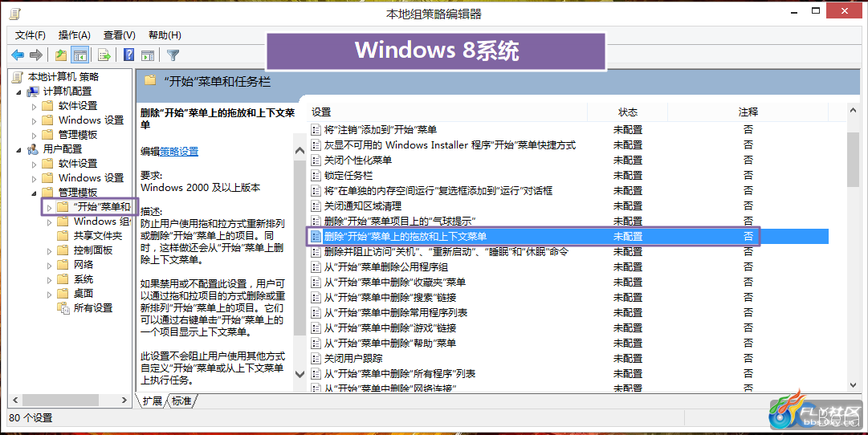Click the 本地计算机 策略 root node icon
868x435 pixels.
pyautogui.click(x=18, y=77)
